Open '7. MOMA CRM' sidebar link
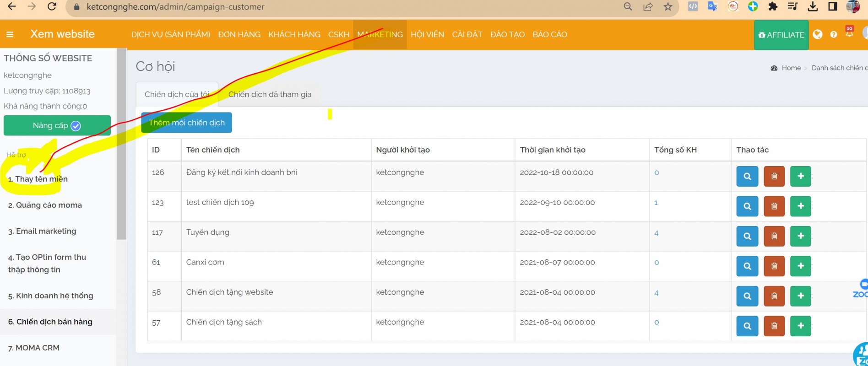The image size is (868, 366). 34,348
